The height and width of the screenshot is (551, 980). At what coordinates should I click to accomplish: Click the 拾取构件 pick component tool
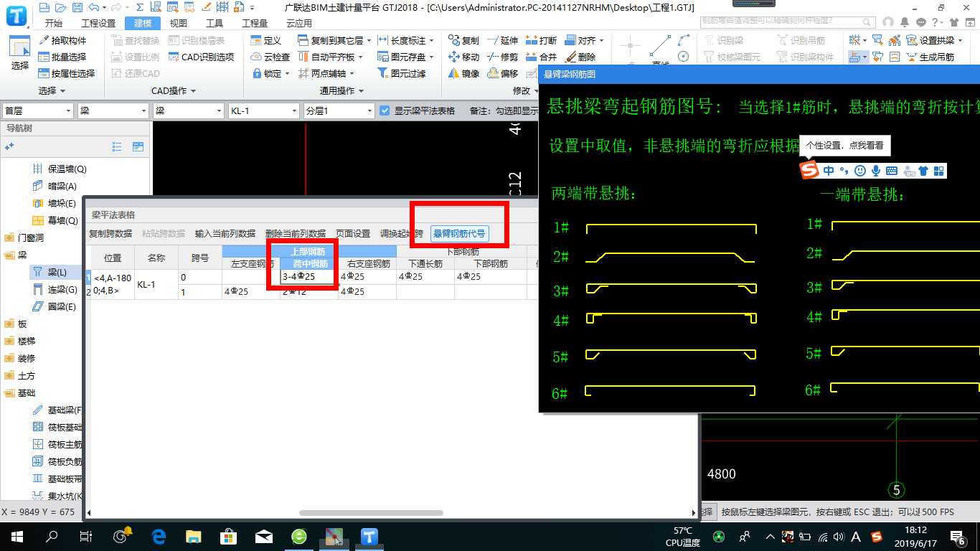(62, 41)
